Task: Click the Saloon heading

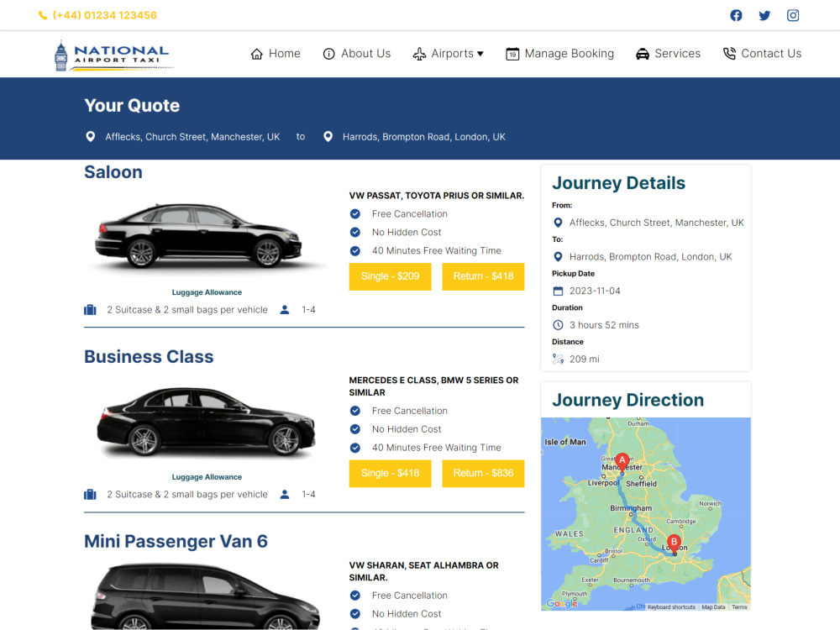Action: point(113,172)
